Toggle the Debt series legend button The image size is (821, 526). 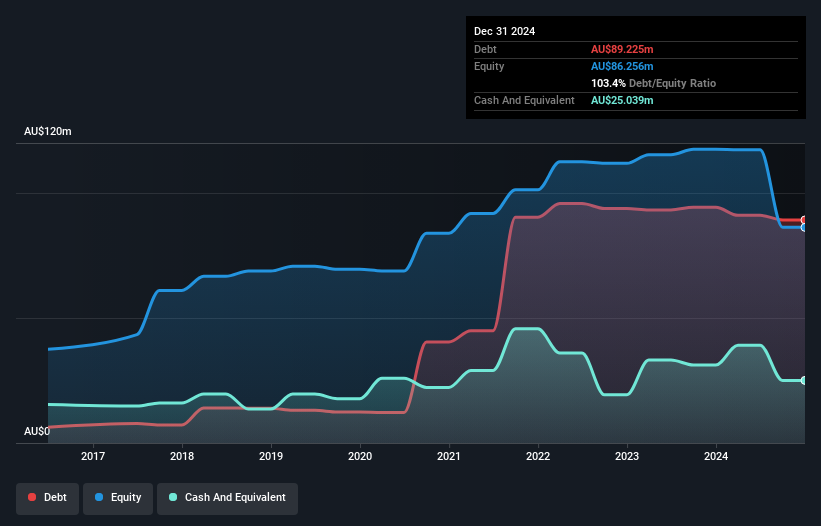coord(48,498)
